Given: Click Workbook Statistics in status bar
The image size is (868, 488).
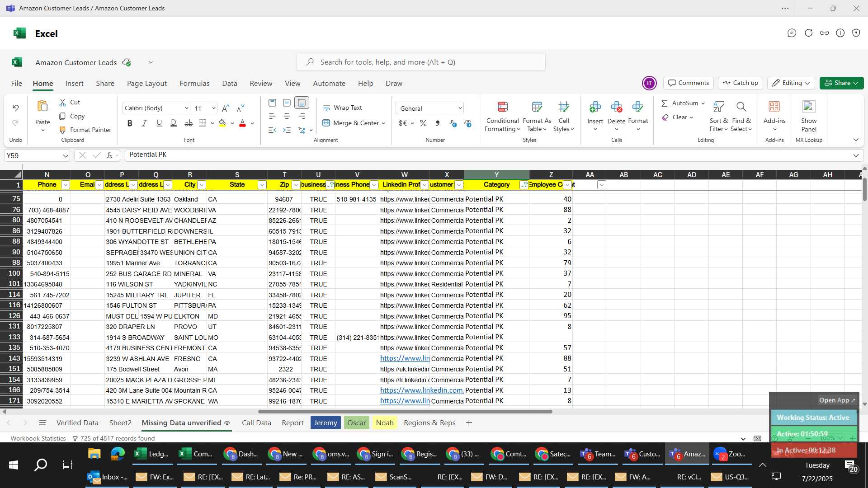Looking at the screenshot, I should 38,438.
